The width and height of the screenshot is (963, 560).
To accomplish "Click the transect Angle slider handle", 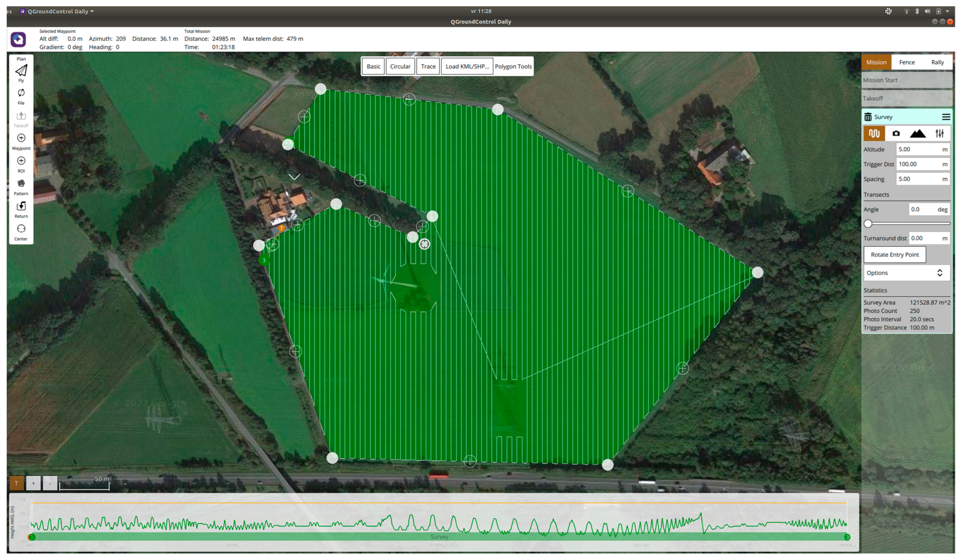I will coord(868,224).
